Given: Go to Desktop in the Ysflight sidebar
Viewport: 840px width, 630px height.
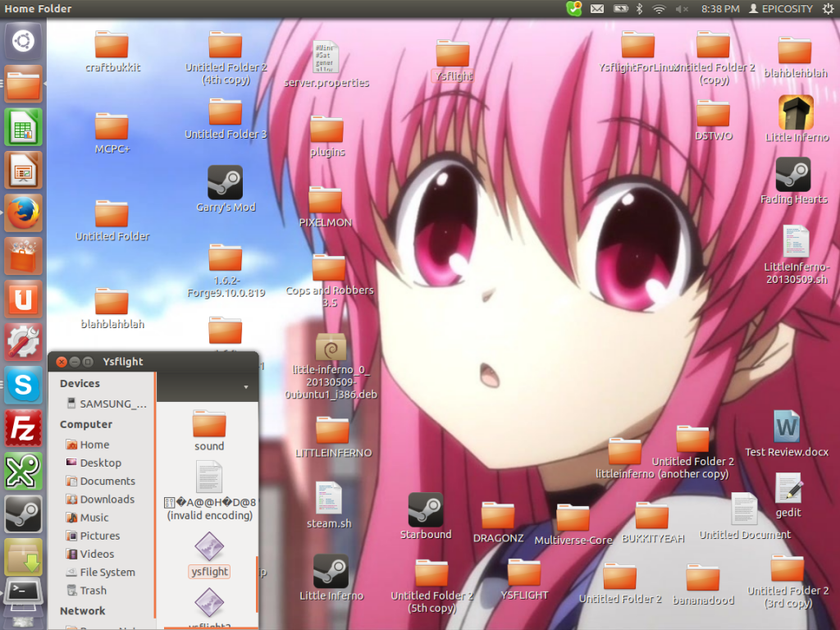Looking at the screenshot, I should click(x=94, y=463).
